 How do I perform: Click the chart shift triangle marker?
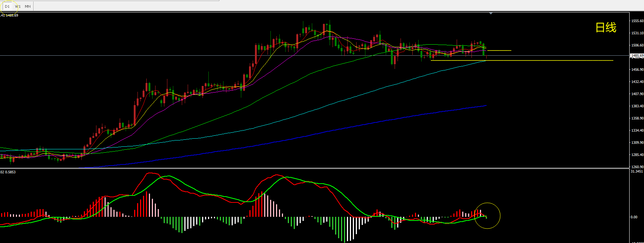(491, 13)
